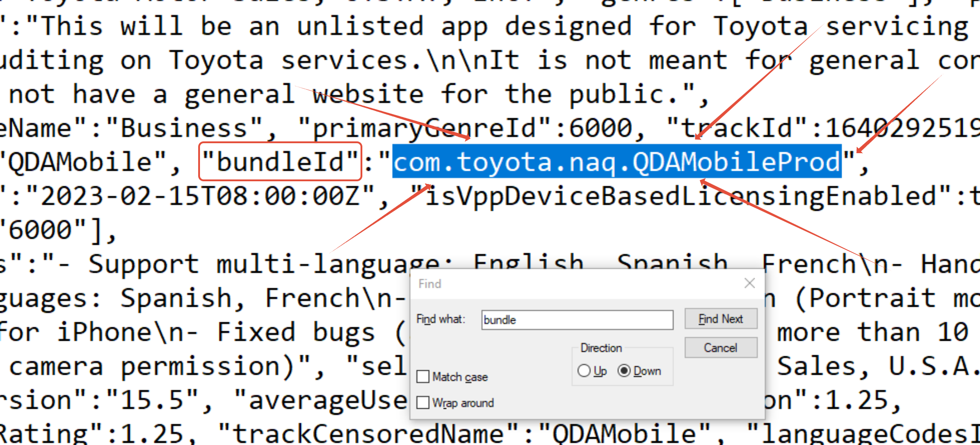Click the highlighted com.toyota.naq.QDAMobileProd text
This screenshot has height=445, width=980.
[617, 162]
